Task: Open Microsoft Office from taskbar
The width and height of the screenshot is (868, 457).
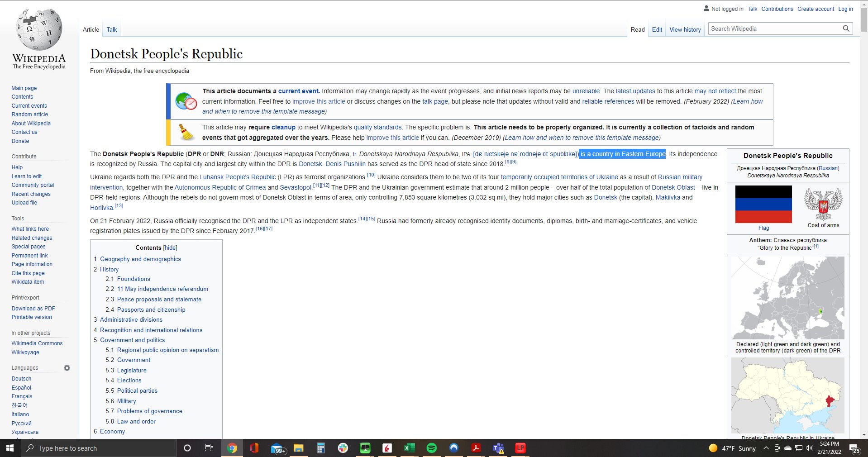Action: [254, 448]
